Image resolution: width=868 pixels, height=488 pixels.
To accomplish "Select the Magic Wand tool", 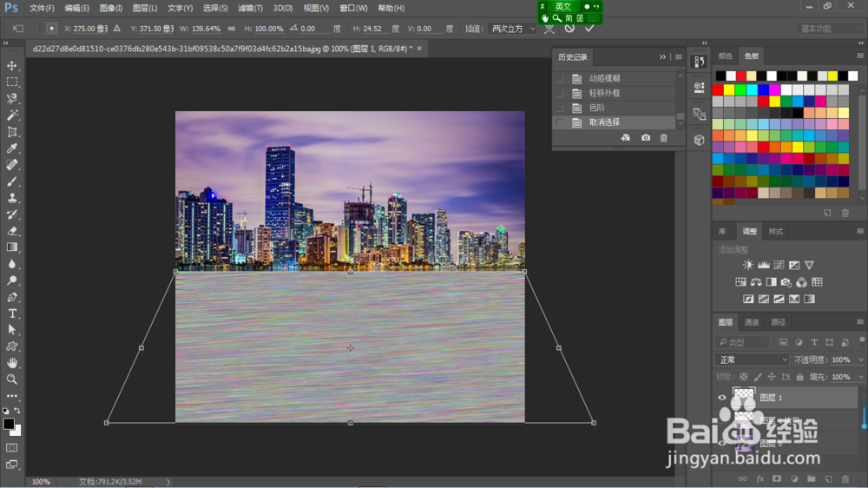I will (x=11, y=115).
